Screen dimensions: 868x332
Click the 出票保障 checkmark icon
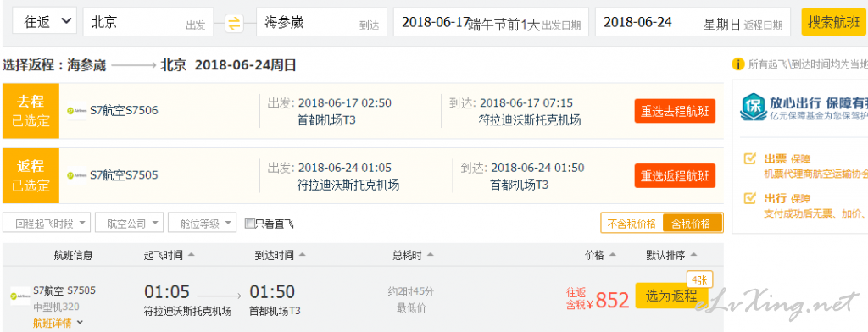click(x=749, y=159)
